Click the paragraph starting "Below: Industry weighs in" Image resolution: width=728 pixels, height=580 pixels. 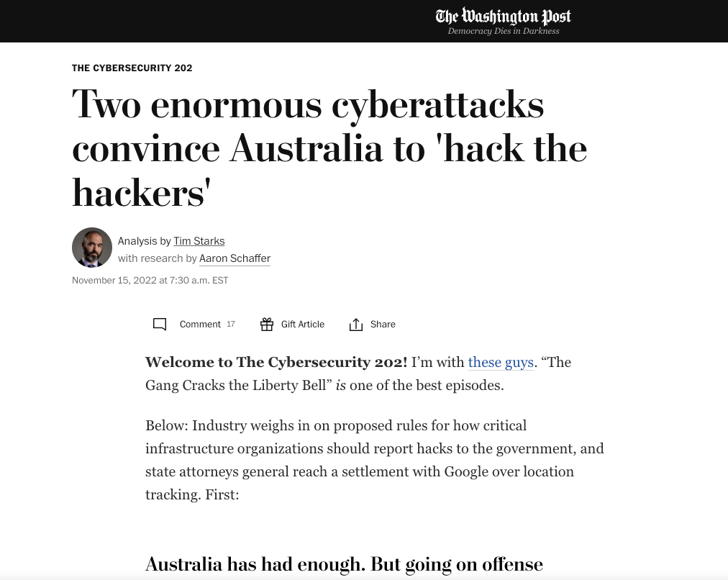(374, 460)
